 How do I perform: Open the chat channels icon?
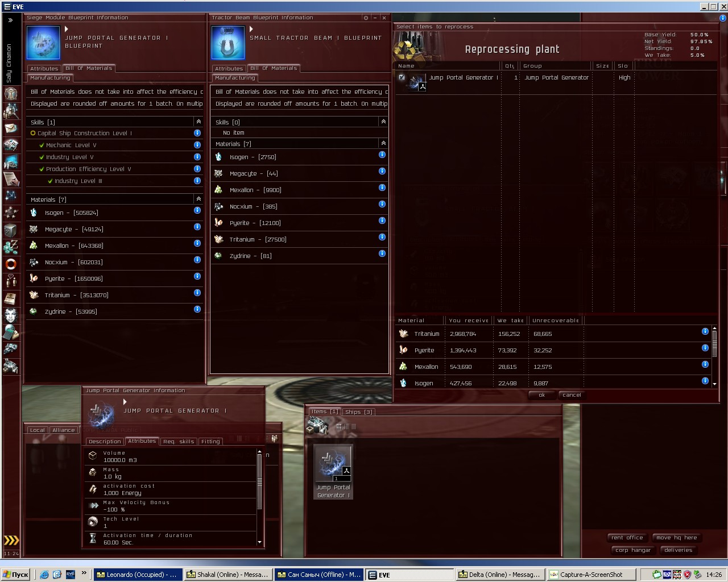(x=11, y=281)
